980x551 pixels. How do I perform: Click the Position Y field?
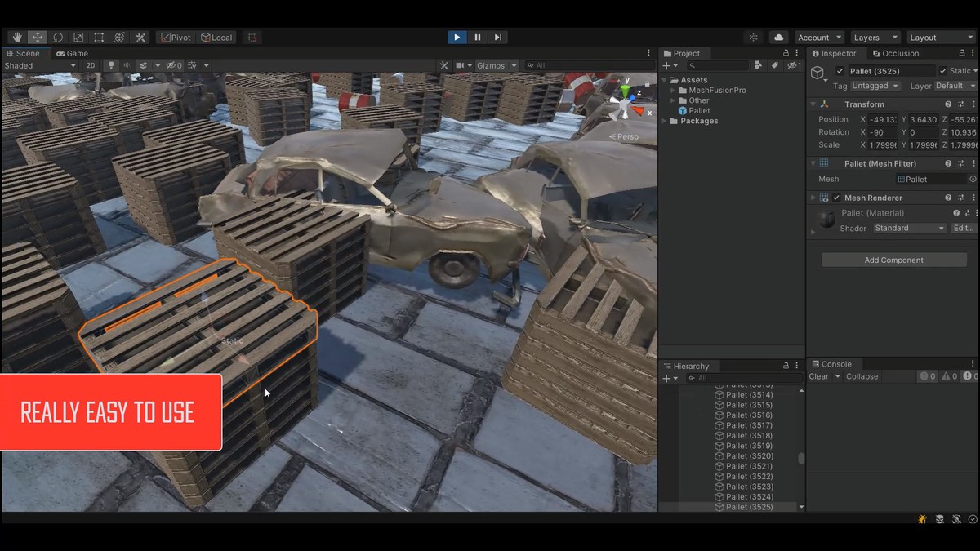[924, 119]
